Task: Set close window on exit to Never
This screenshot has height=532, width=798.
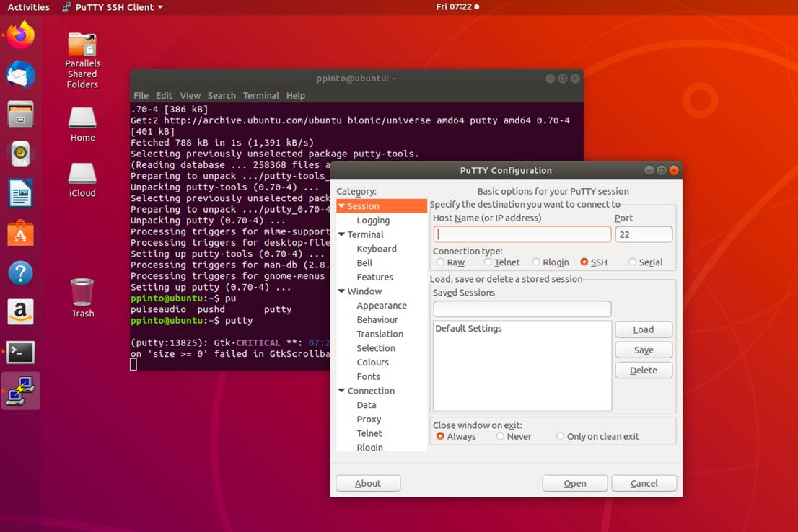Action: [499, 436]
